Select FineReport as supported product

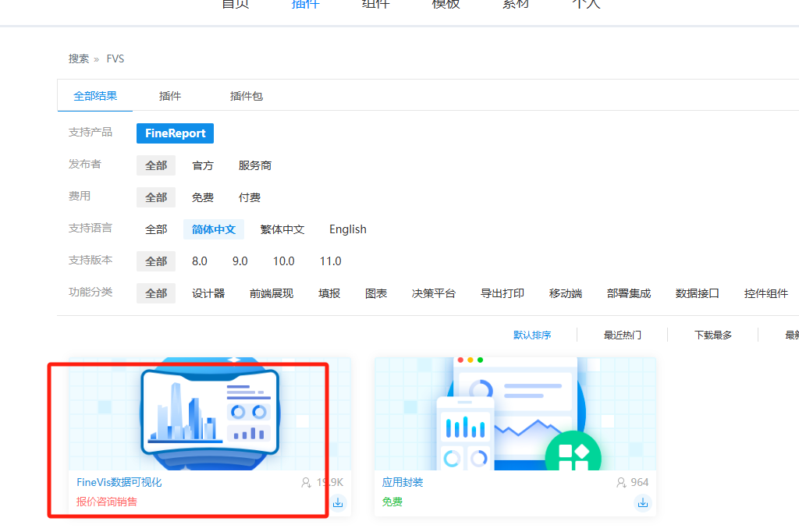(175, 133)
